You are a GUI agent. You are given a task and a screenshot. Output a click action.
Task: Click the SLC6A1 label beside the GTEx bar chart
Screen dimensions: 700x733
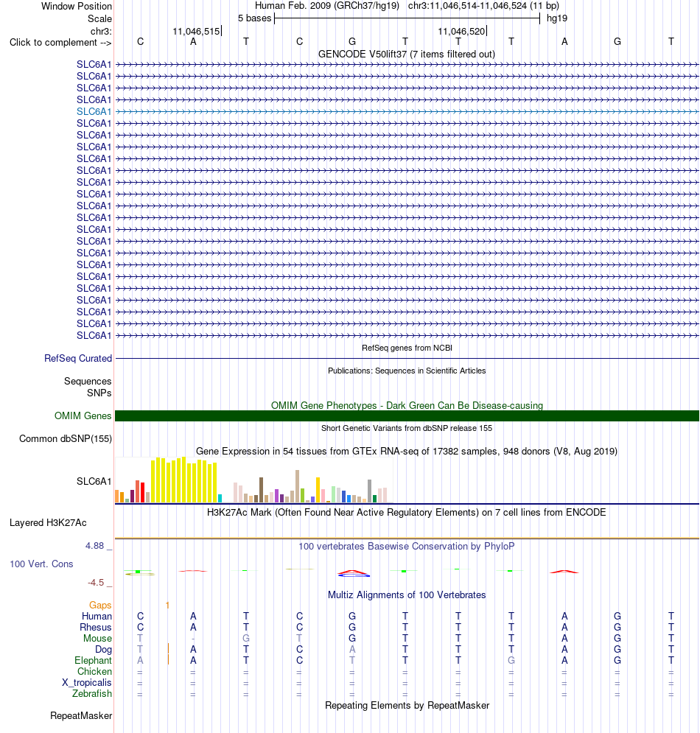pyautogui.click(x=94, y=482)
